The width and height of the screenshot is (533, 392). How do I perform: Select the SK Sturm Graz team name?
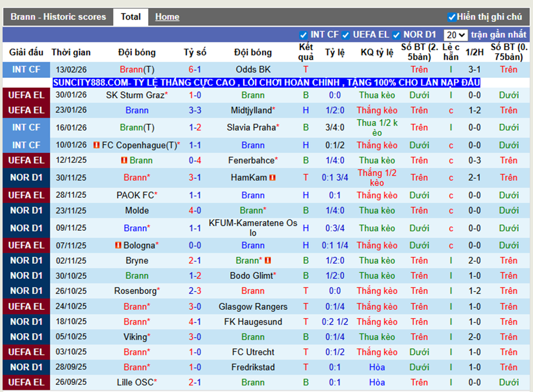tap(135, 95)
